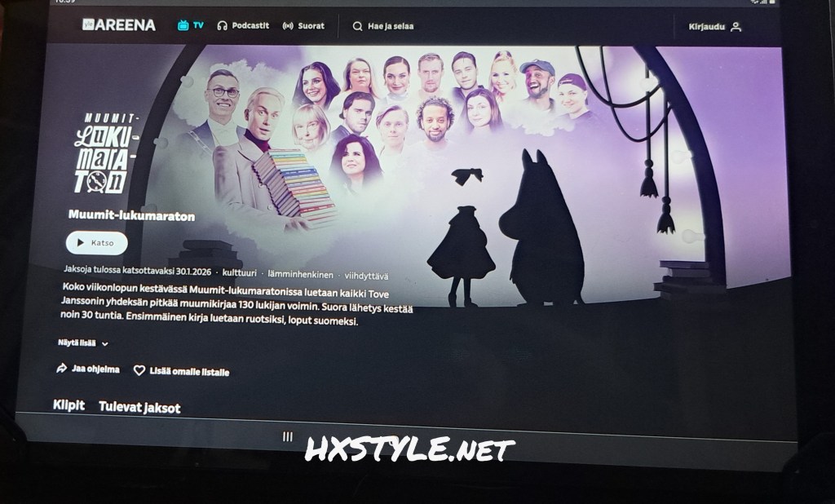Expand the description with Näytä lisää
This screenshot has width=835, height=504.
[82, 343]
